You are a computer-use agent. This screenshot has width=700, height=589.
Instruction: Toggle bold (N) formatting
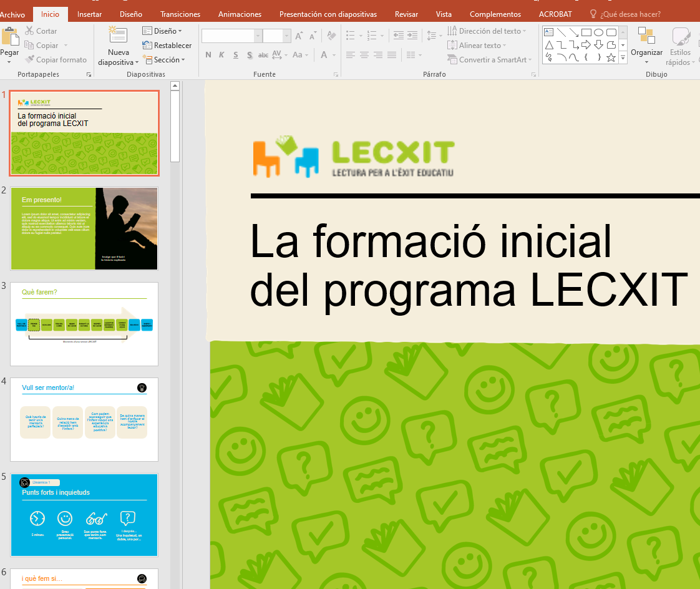pyautogui.click(x=208, y=55)
